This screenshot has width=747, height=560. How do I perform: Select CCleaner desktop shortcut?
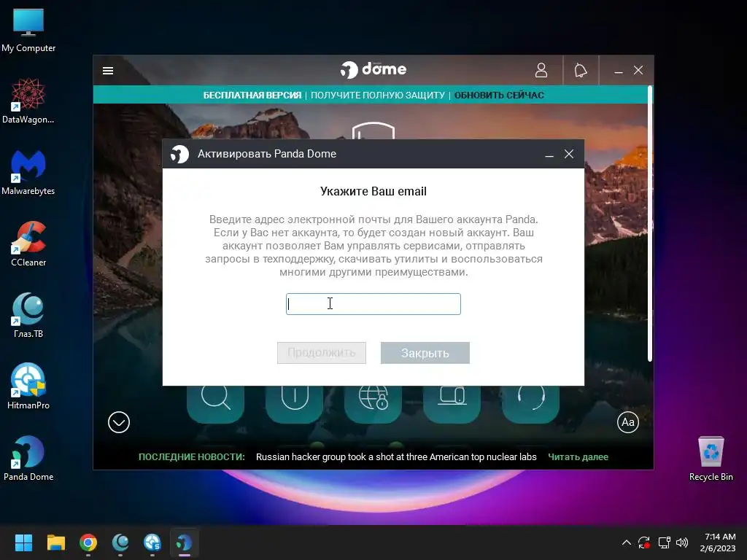[28, 244]
